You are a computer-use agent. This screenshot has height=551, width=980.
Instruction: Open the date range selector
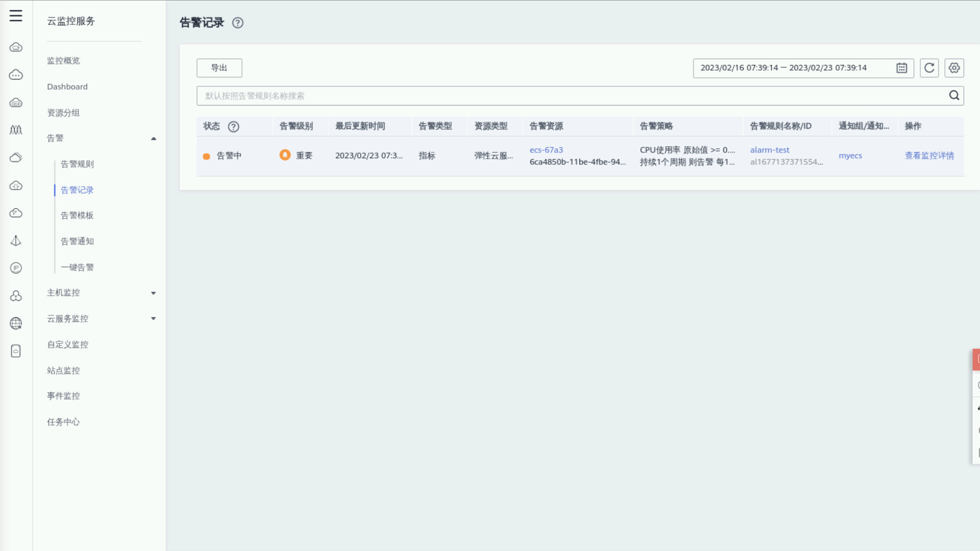tap(803, 68)
